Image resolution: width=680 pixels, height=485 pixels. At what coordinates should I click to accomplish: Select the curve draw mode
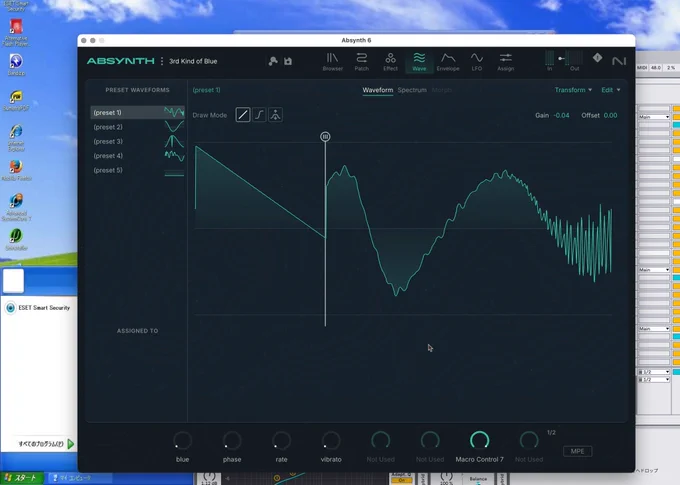(259, 115)
